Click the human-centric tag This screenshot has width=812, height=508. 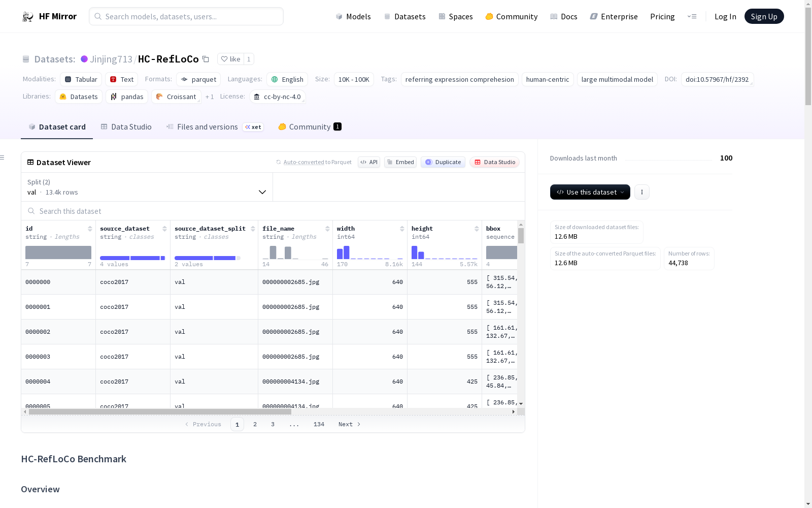click(x=548, y=79)
